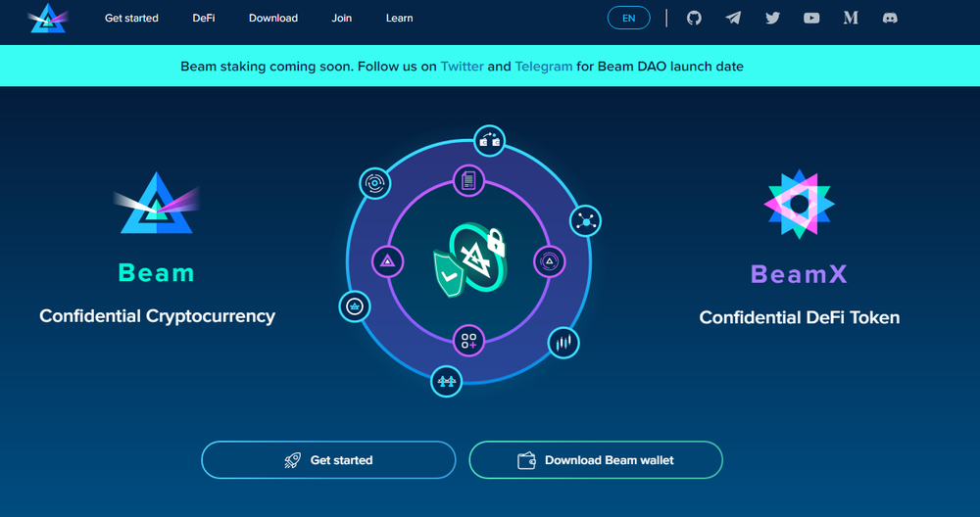
Task: Open the Get started nav menu
Action: click(x=131, y=18)
